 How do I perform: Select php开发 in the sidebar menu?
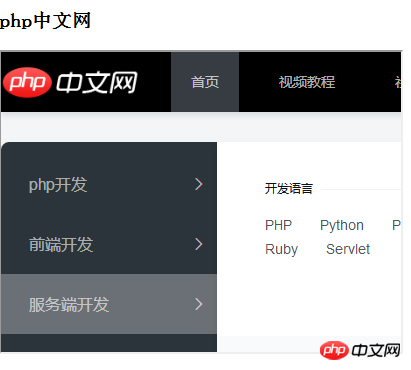tap(109, 184)
